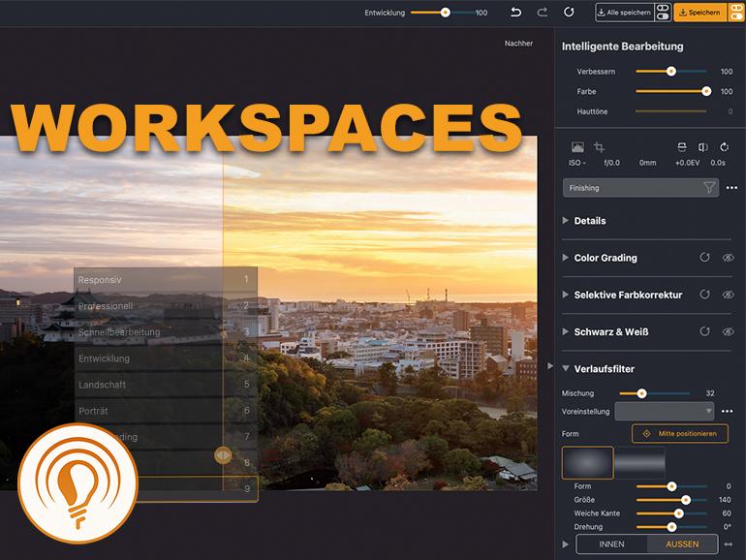746x560 pixels.
Task: Click the Mitte positionieren button
Action: point(679,433)
